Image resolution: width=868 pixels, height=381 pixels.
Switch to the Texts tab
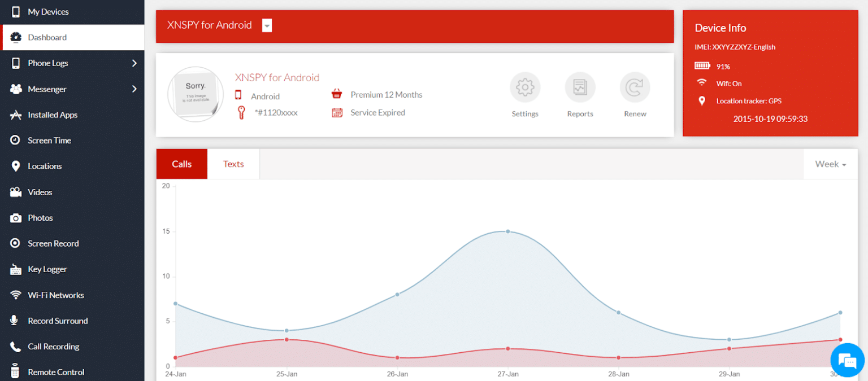tap(233, 164)
